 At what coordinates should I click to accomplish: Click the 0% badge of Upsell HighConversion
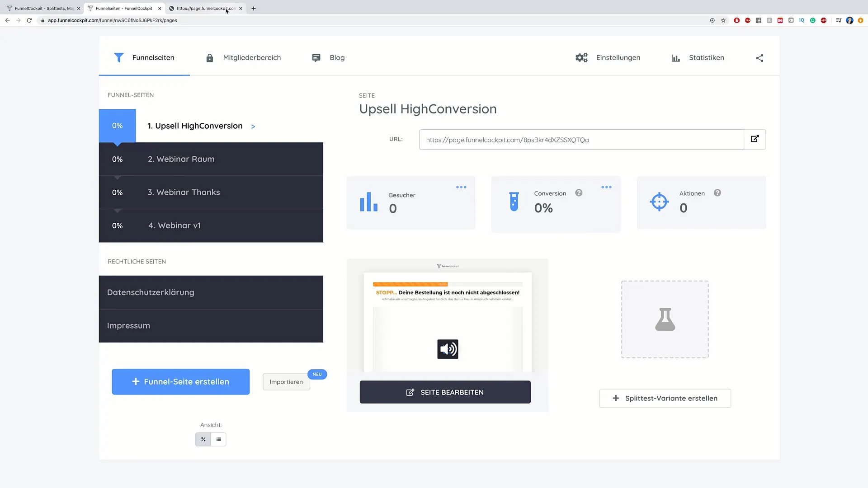[118, 126]
